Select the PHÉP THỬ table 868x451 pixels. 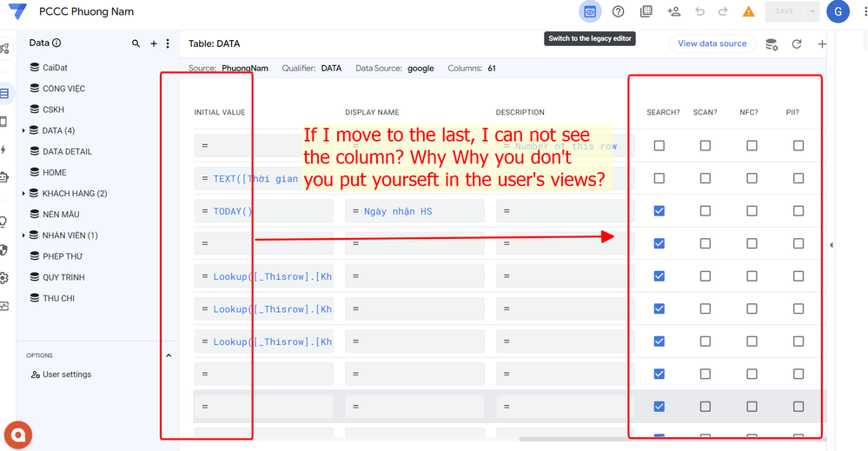click(x=62, y=256)
